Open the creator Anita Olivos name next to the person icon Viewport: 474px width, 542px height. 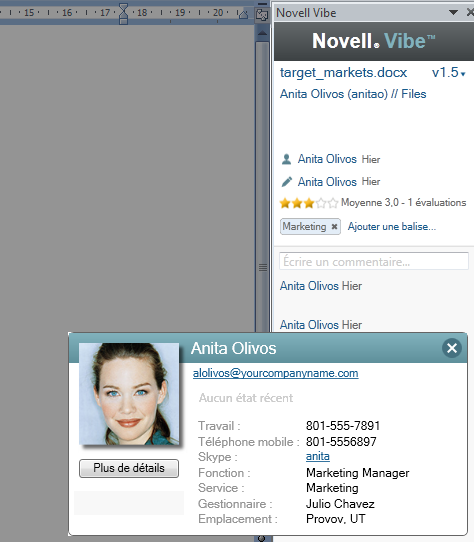coord(327,159)
